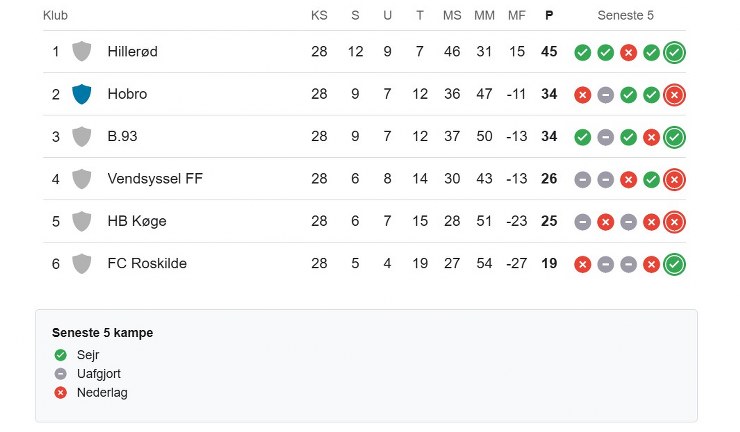
Task: Click the Seneste 5 column header
Action: [x=626, y=16]
